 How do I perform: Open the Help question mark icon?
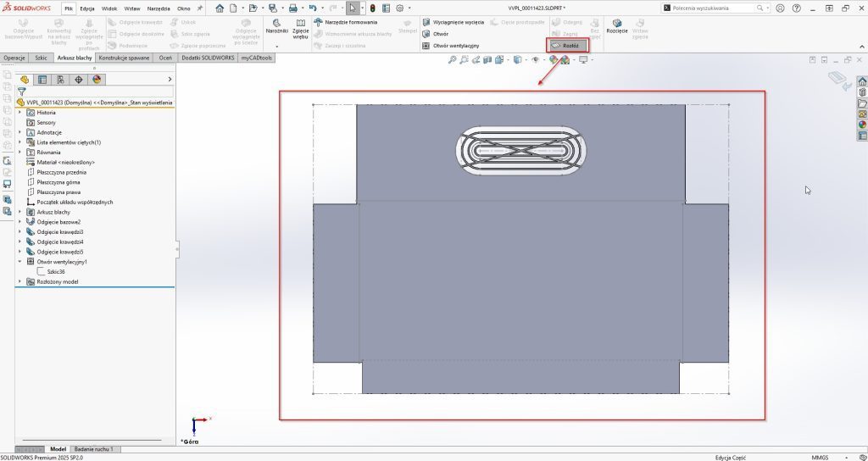[796, 8]
